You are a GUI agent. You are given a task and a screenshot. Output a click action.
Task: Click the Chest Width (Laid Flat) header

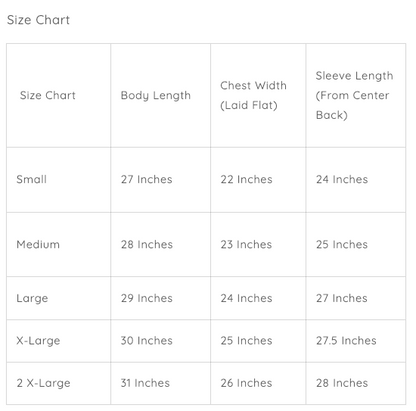pyautogui.click(x=253, y=95)
